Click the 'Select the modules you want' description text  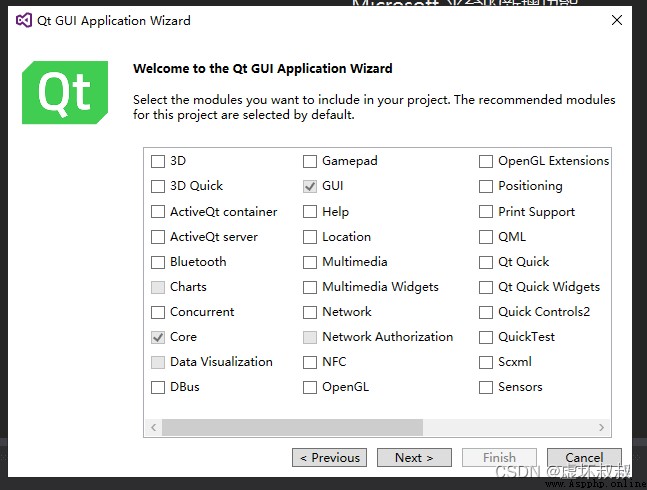374,107
